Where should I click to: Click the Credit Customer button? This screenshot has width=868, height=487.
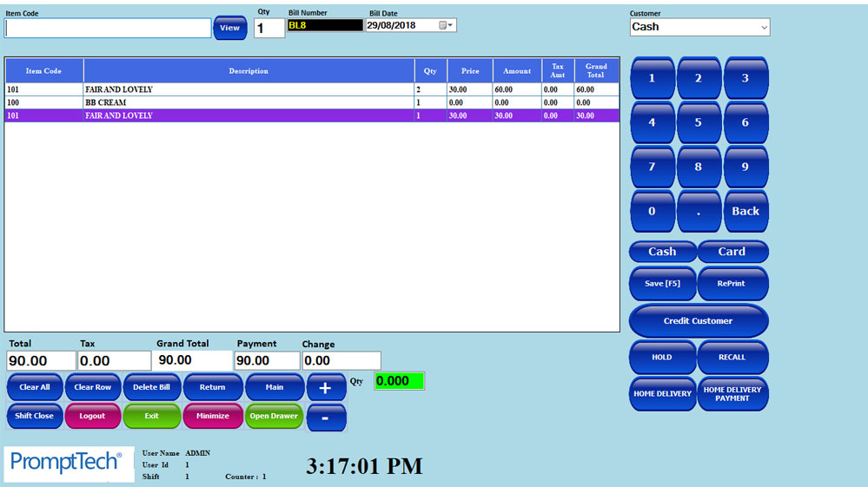click(x=698, y=321)
